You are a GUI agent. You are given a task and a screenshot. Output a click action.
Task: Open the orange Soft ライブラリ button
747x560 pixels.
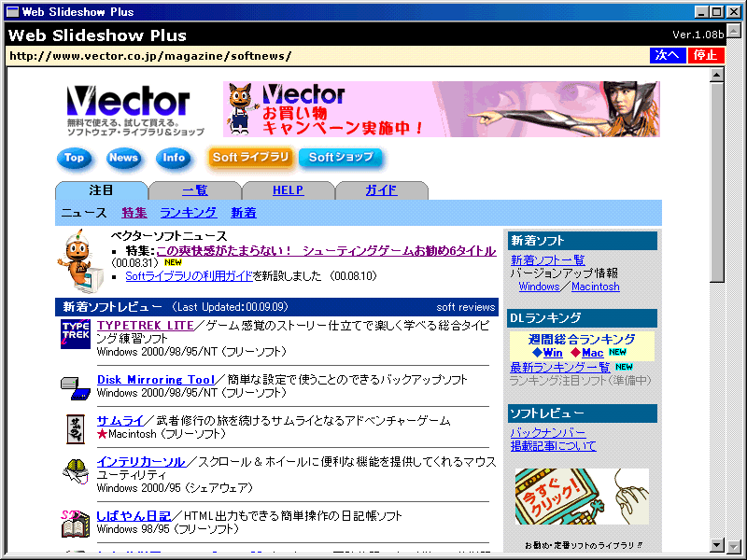coord(250,158)
